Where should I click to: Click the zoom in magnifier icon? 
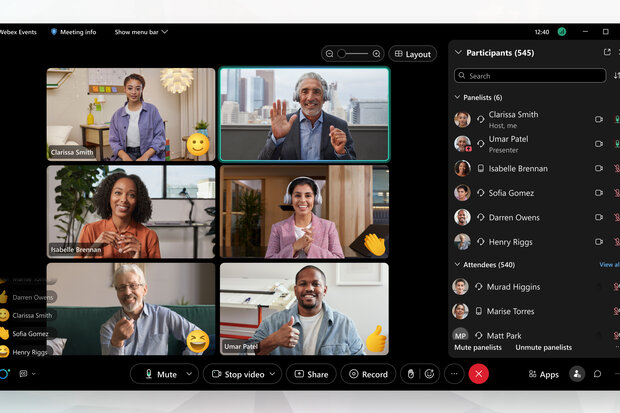[x=376, y=53]
